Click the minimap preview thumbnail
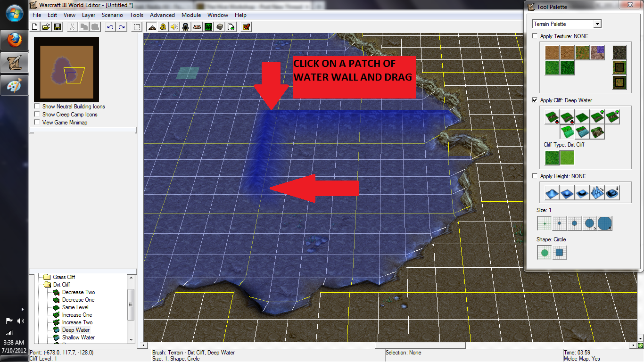644x362 pixels. (66, 70)
